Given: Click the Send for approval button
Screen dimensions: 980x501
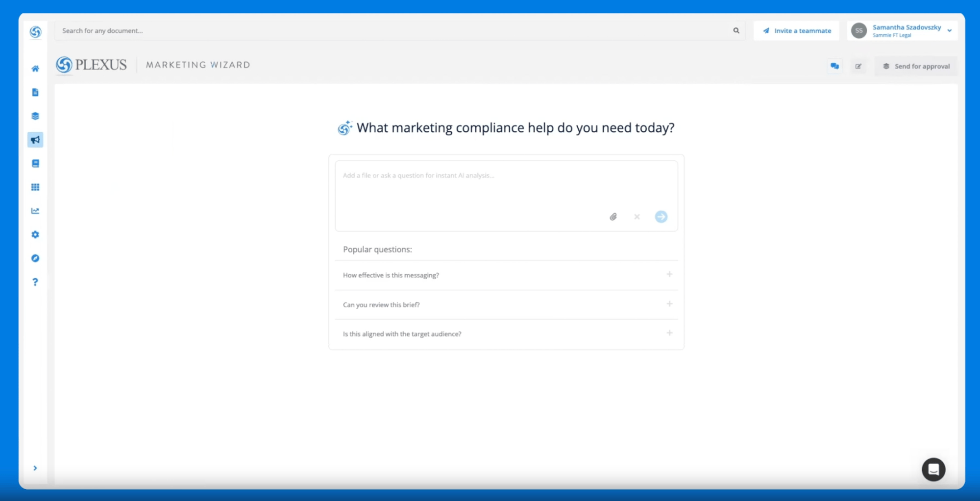Looking at the screenshot, I should [916, 66].
